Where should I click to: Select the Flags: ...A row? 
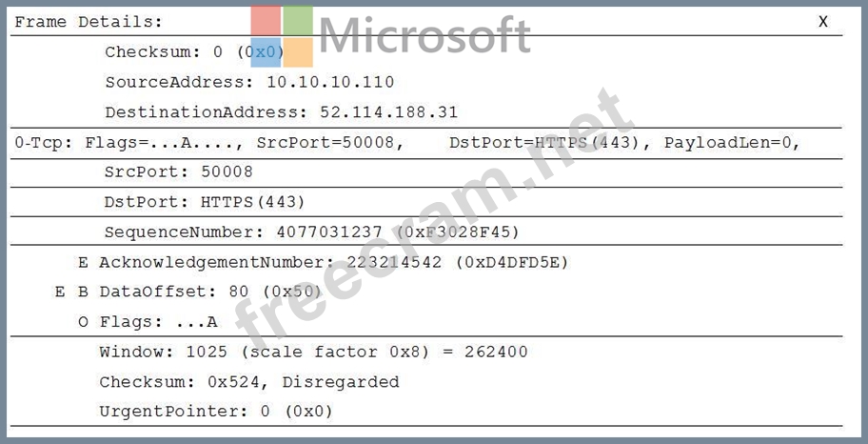pyautogui.click(x=158, y=322)
